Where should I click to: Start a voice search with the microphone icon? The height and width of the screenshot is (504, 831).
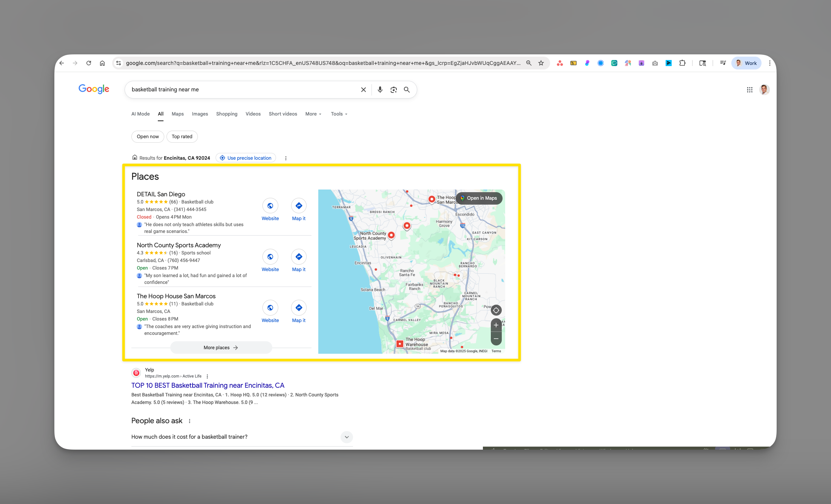pos(380,89)
